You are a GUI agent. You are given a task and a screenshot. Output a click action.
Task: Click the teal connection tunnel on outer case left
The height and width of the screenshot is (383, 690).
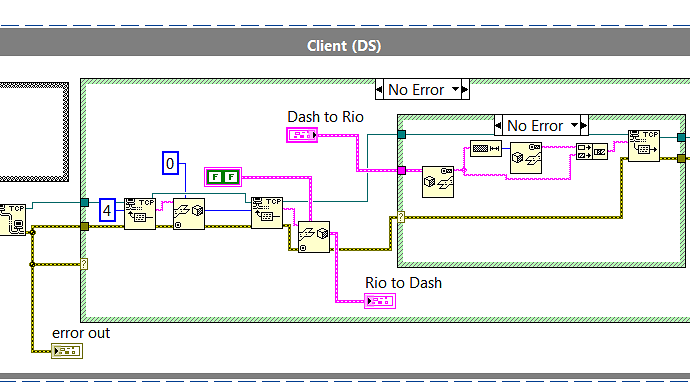click(84, 203)
